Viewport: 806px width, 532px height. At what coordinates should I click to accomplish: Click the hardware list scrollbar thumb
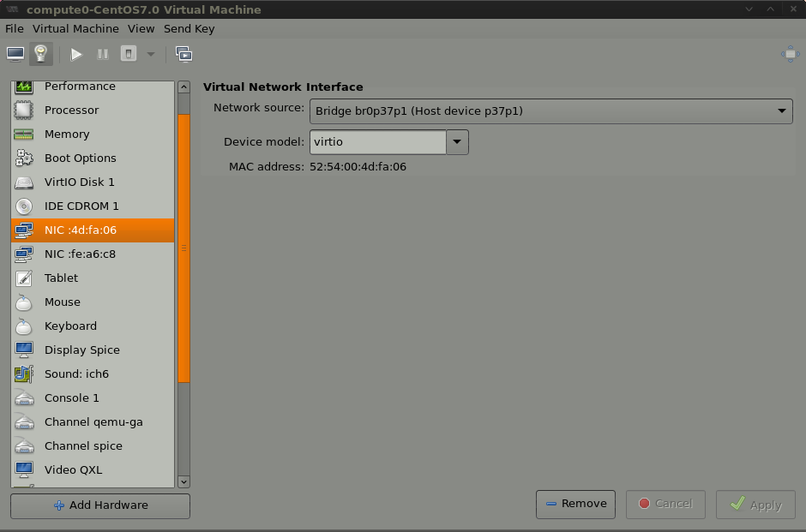point(183,248)
